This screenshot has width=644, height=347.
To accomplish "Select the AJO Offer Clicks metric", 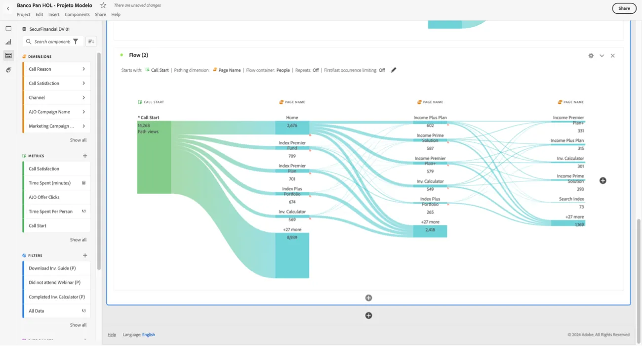I will [57, 197].
